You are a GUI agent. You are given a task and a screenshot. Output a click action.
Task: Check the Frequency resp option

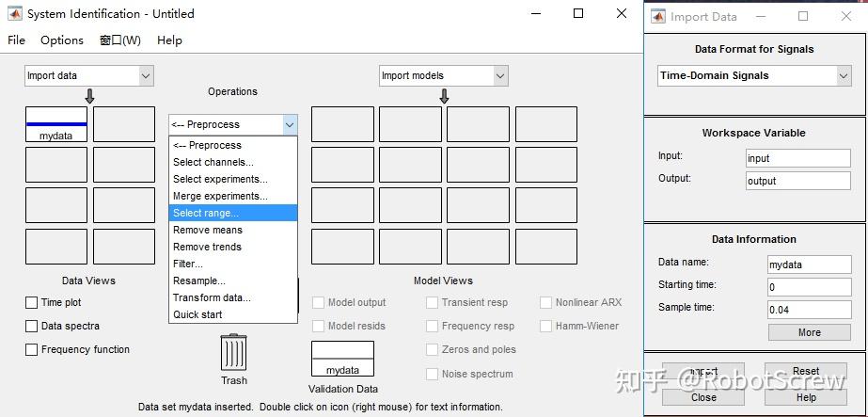pyautogui.click(x=432, y=327)
